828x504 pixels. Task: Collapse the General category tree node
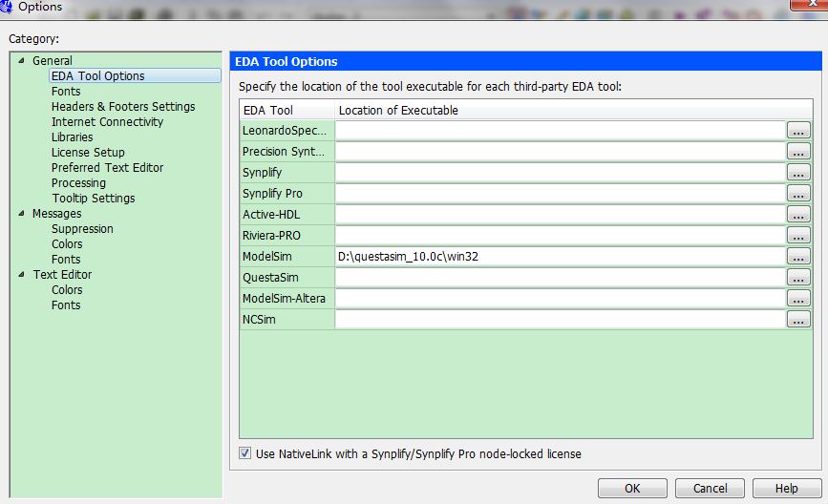[21, 61]
